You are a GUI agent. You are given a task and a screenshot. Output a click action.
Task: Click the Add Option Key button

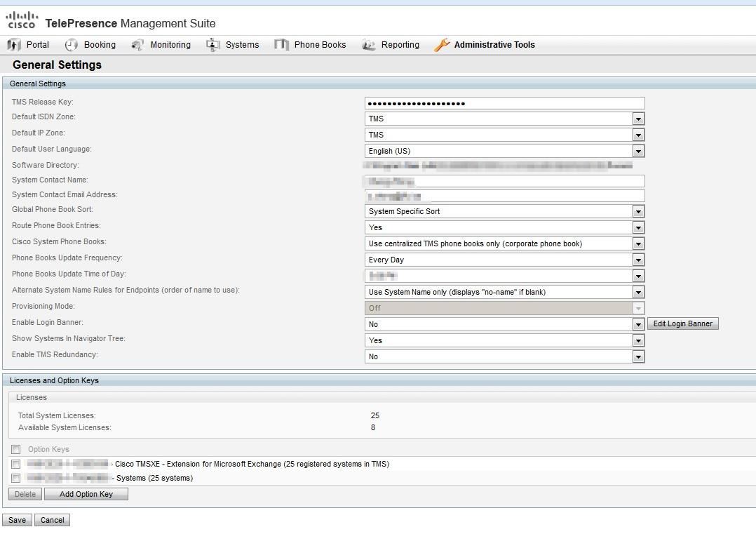click(x=86, y=494)
